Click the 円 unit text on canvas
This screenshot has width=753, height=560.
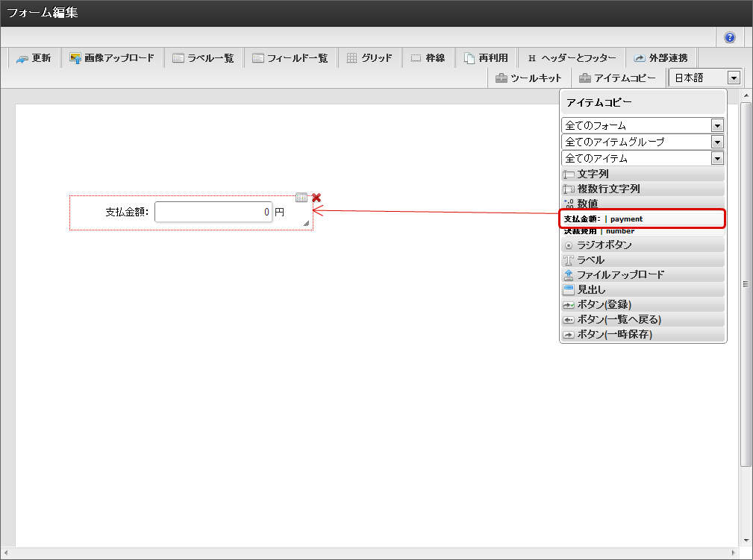coord(280,212)
